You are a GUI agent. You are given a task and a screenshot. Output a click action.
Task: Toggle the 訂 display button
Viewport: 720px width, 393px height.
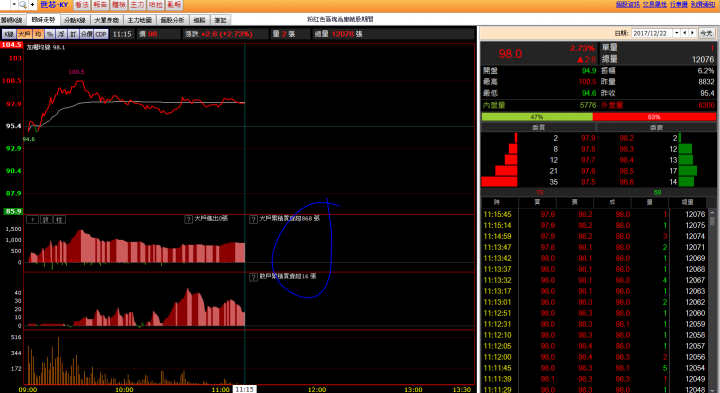click(73, 34)
